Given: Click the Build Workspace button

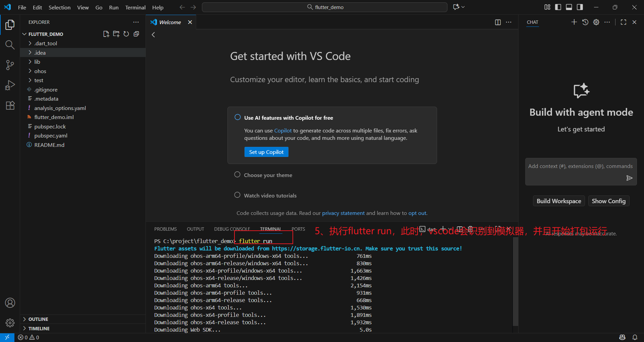Looking at the screenshot, I should 559,201.
